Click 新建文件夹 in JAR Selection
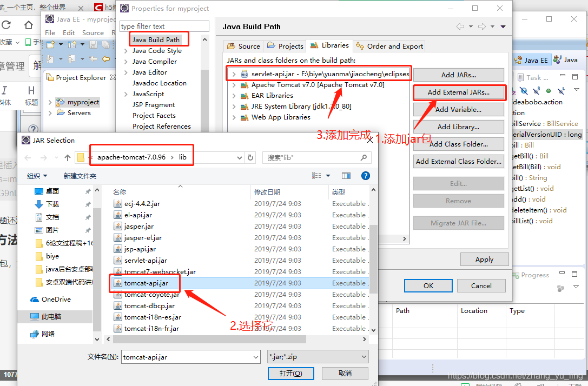Screen dimensions: 588x386 pos(80,176)
